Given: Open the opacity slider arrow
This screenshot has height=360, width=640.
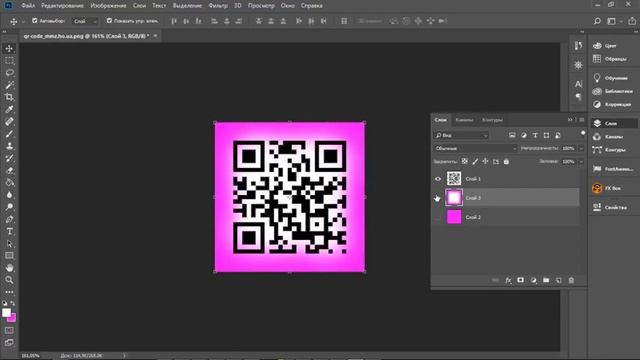Looking at the screenshot, I should pos(581,148).
